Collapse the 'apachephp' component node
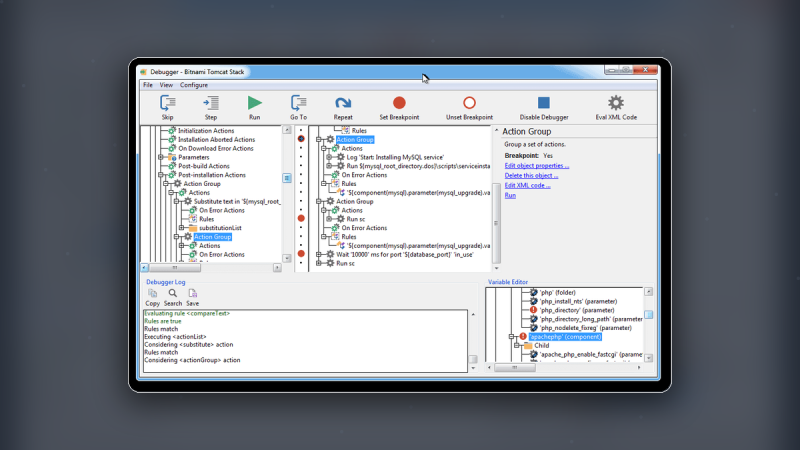 coord(512,337)
